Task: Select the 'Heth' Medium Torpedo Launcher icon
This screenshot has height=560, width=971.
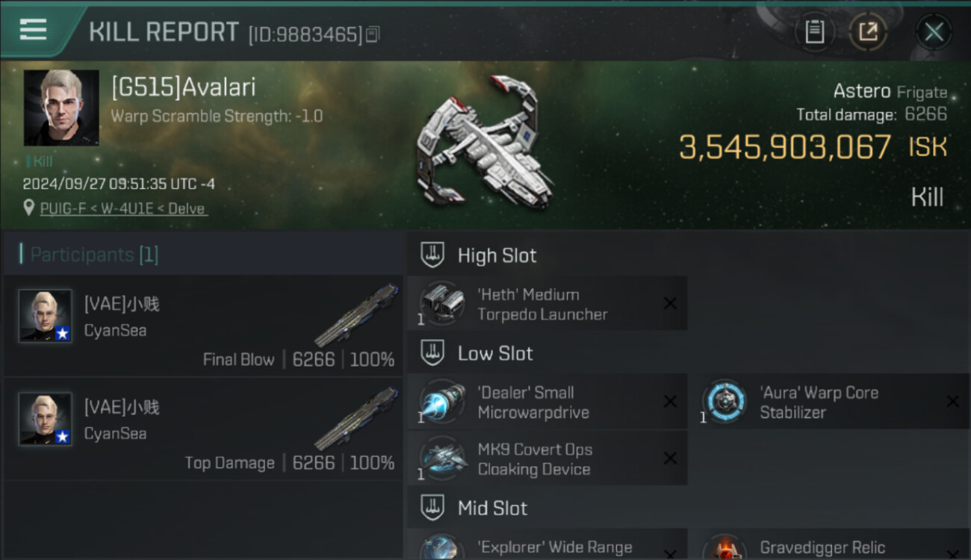Action: tap(442, 303)
